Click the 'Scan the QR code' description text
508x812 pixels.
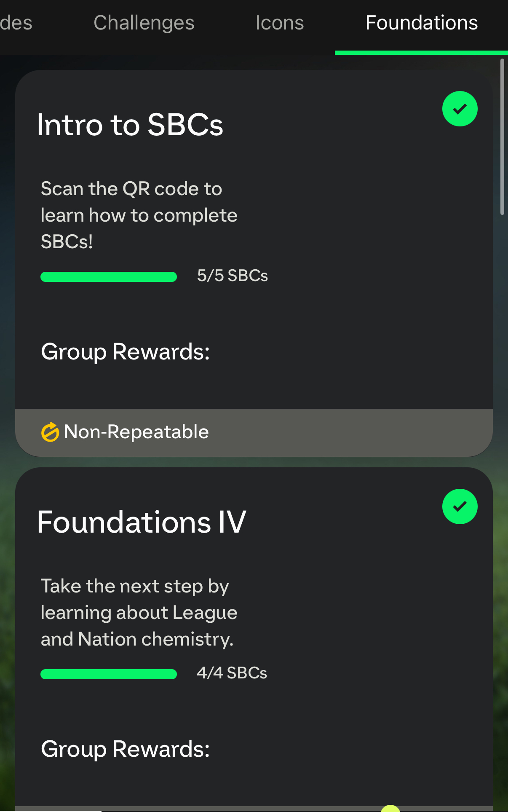coord(139,215)
